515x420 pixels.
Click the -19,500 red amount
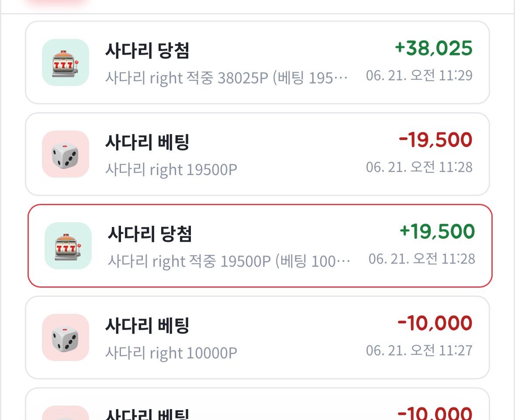tap(436, 140)
